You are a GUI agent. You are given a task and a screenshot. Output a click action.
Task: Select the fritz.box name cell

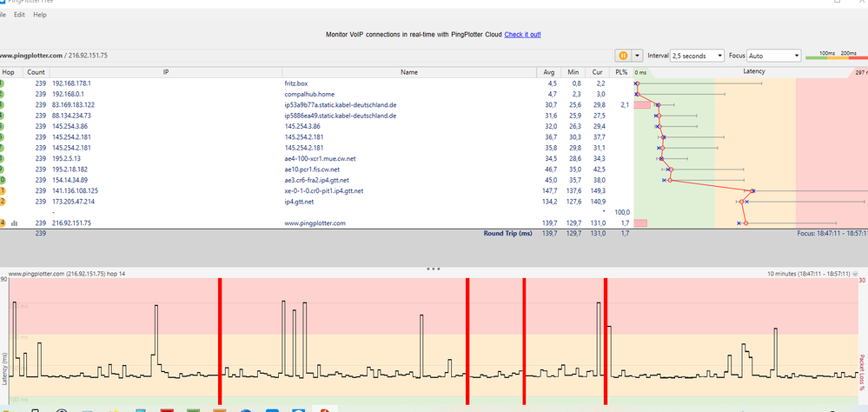295,83
